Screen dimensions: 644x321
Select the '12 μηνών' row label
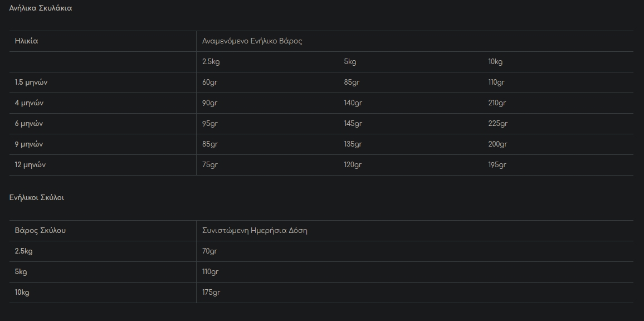tap(30, 165)
